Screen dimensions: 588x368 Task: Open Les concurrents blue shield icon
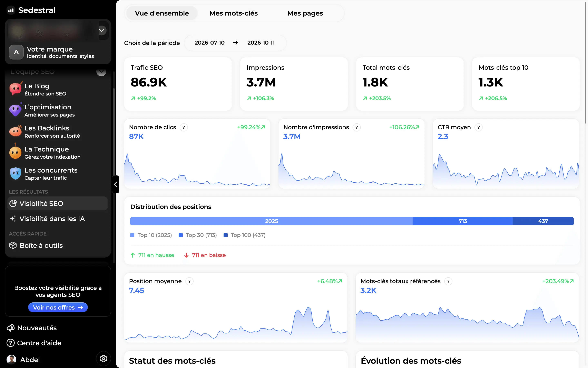(16, 173)
